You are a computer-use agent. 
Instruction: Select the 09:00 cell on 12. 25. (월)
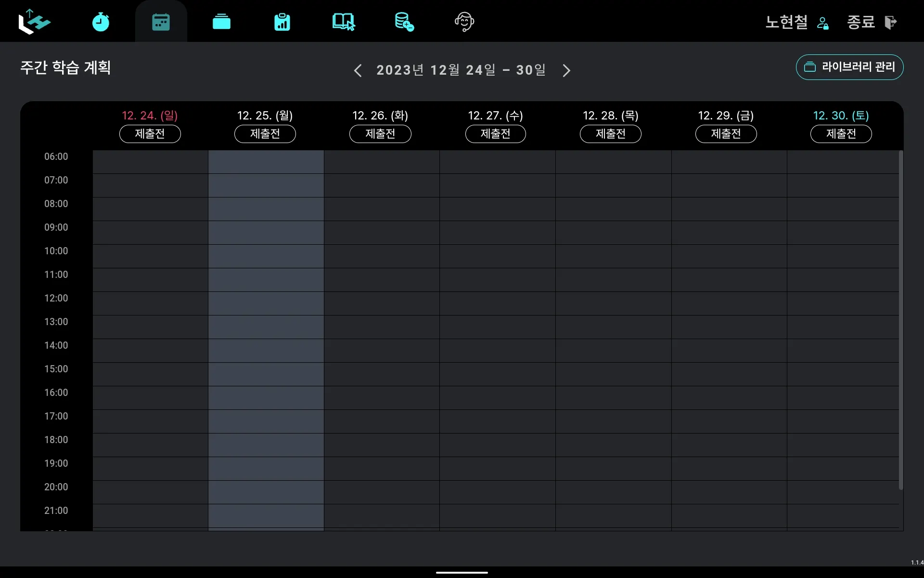266,233
